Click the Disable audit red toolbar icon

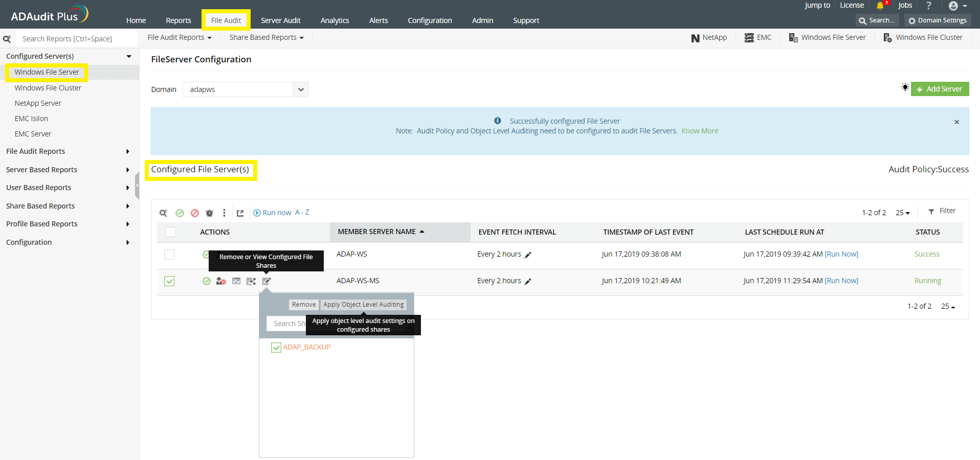(195, 213)
